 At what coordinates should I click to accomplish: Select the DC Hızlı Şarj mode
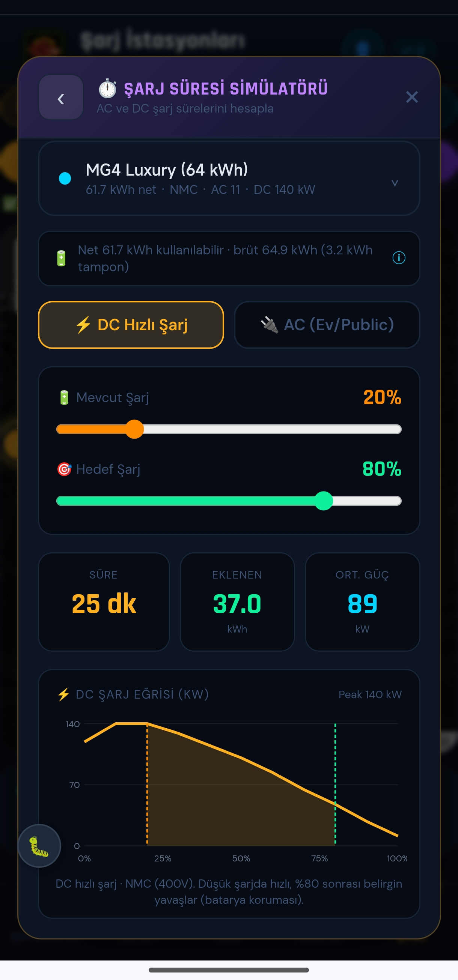[131, 325]
